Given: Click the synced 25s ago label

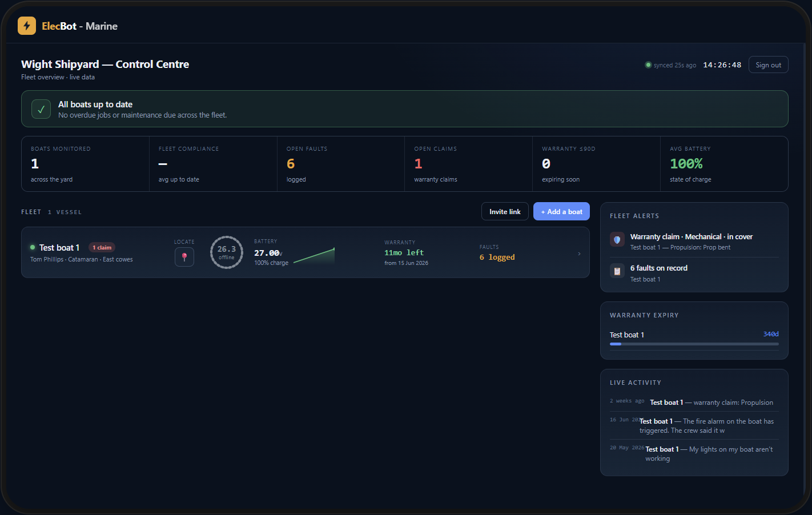Looking at the screenshot, I should point(675,65).
